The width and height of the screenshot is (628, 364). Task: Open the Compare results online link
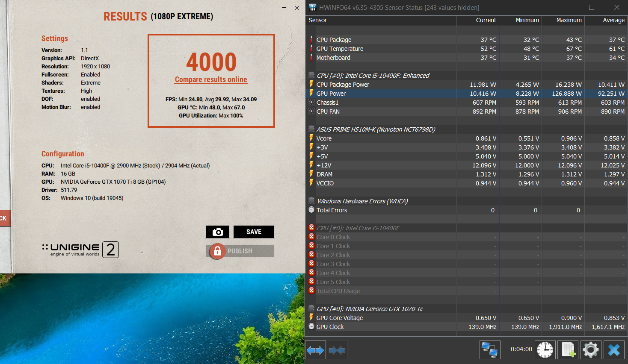(x=211, y=79)
